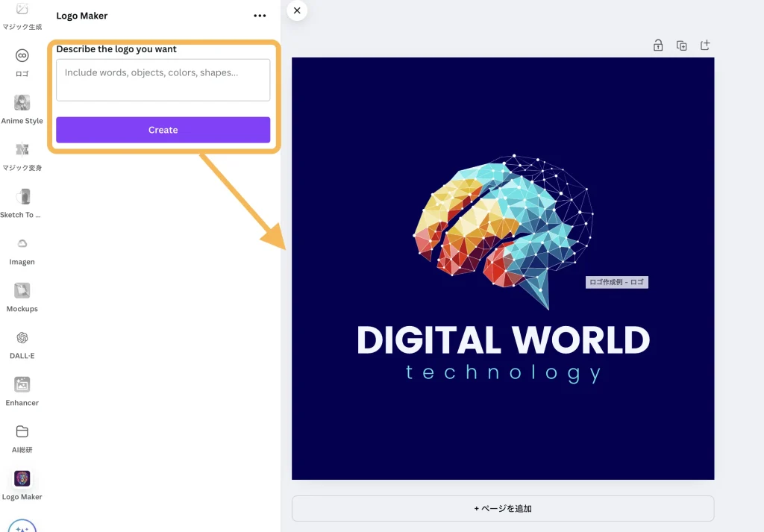This screenshot has width=764, height=532.
Task: Launch the DALL·E app
Action: pyautogui.click(x=22, y=338)
